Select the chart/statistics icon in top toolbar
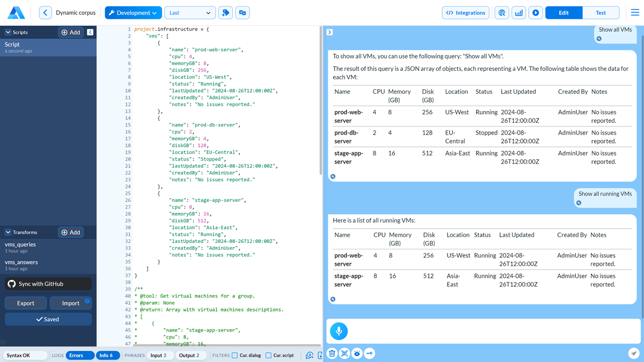 (x=518, y=12)
